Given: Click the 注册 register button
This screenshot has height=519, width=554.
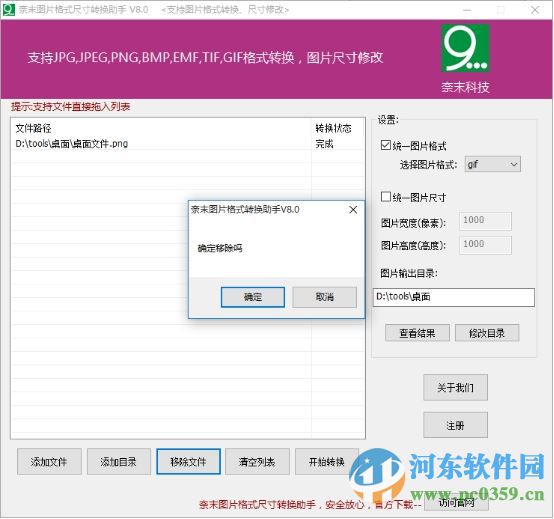Looking at the screenshot, I should [x=455, y=425].
